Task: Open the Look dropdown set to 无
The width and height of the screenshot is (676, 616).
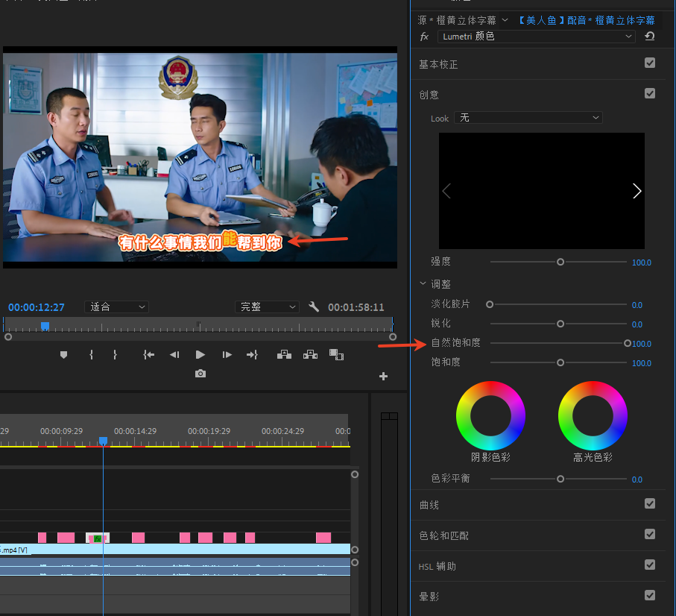Action: tap(528, 118)
